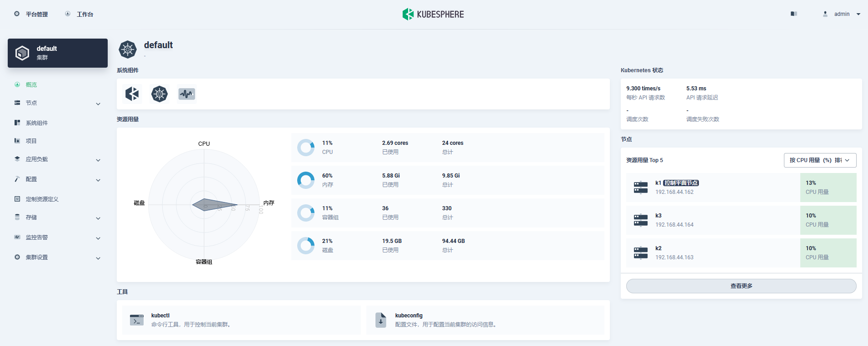Click the admin user avatar icon
This screenshot has width=868, height=346.
825,14
